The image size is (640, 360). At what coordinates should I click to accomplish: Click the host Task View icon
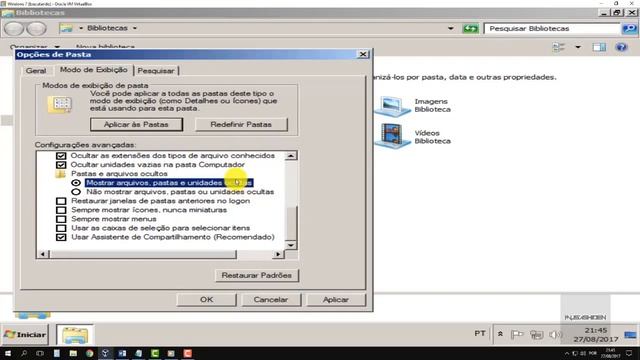(x=40, y=353)
